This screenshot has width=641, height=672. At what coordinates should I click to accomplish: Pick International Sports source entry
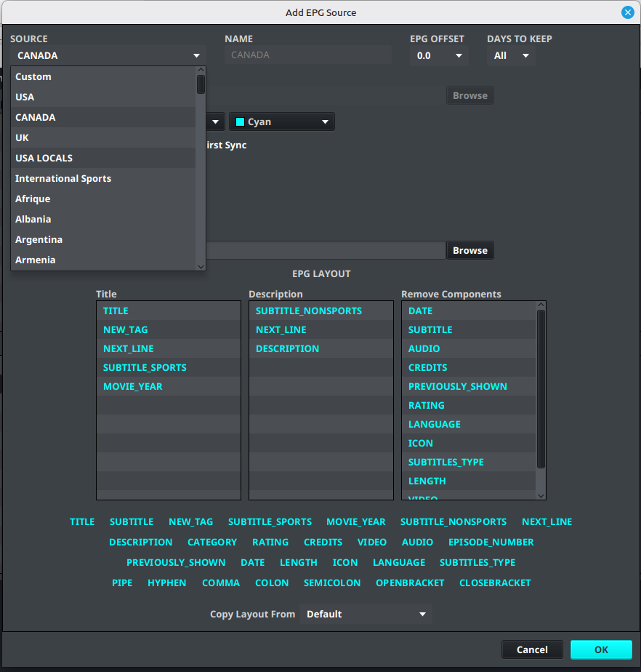pyautogui.click(x=103, y=178)
